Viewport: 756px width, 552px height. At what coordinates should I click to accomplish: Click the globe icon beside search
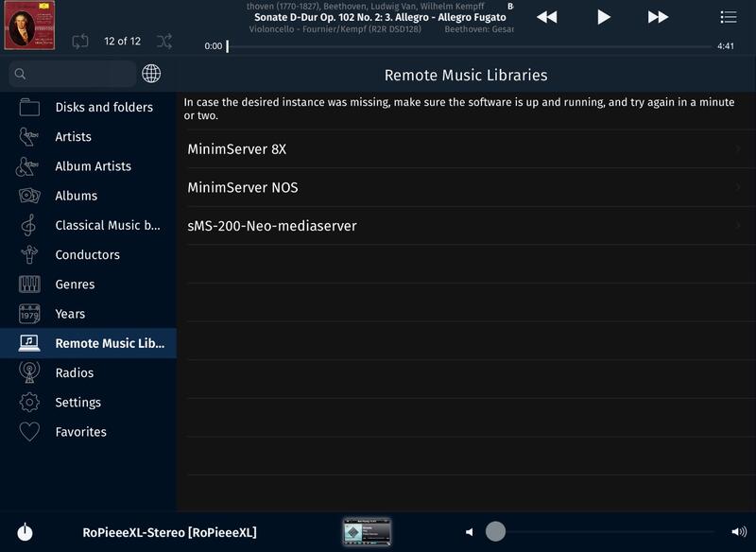pyautogui.click(x=151, y=74)
